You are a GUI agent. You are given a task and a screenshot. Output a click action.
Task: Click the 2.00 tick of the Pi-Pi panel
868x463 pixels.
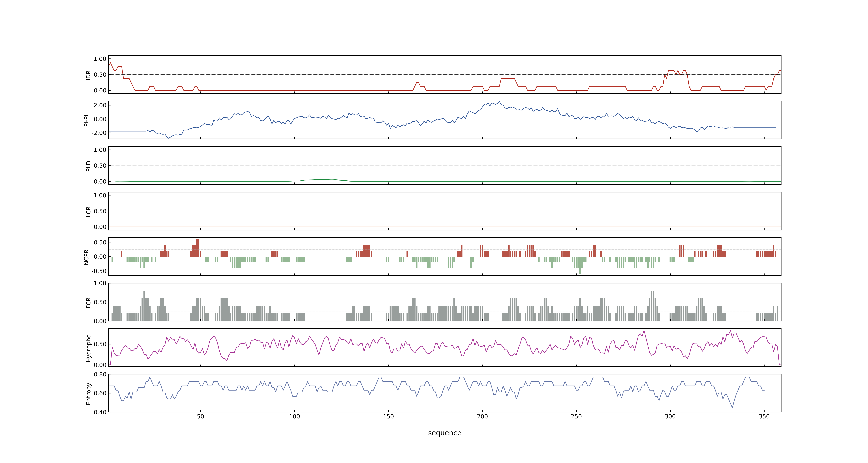[x=100, y=105]
